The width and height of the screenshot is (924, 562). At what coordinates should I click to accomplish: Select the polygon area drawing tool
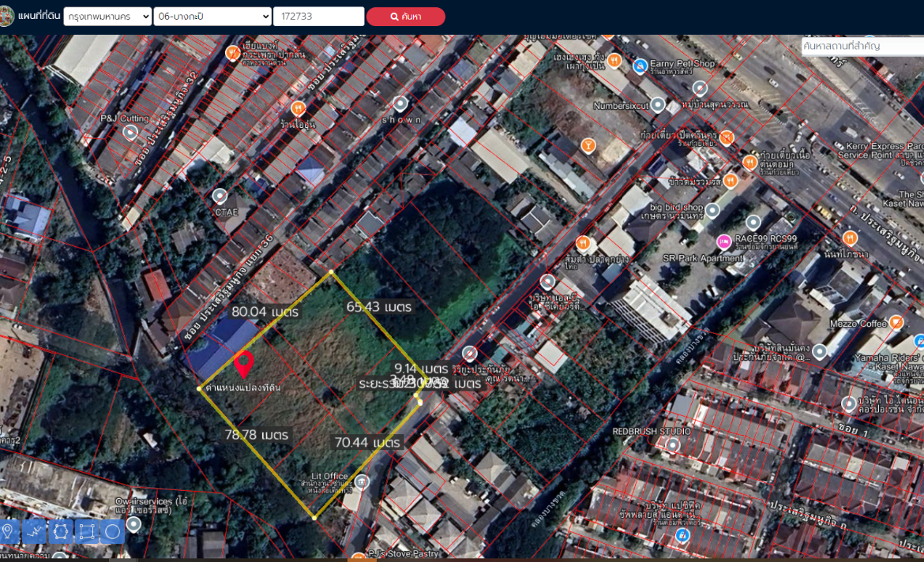61,532
